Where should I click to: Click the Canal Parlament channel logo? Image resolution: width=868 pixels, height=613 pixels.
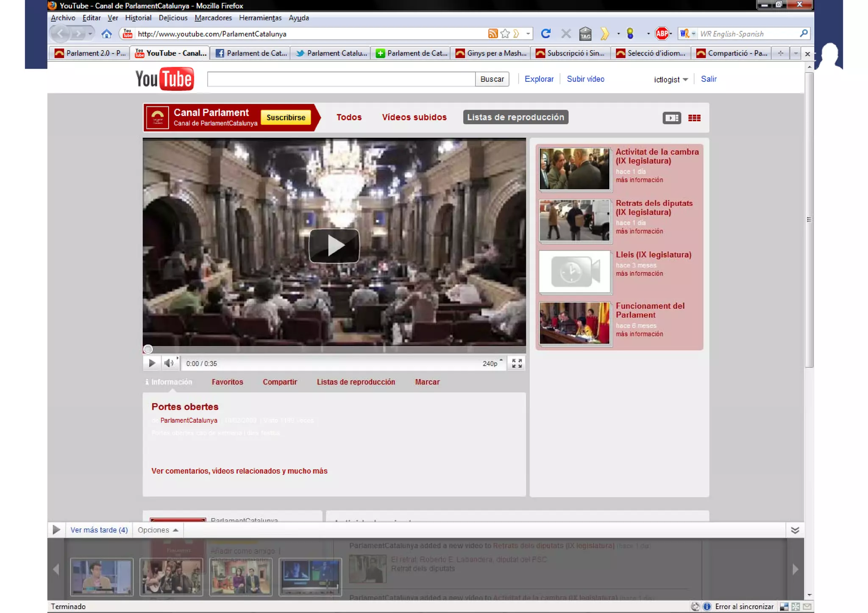pos(158,117)
